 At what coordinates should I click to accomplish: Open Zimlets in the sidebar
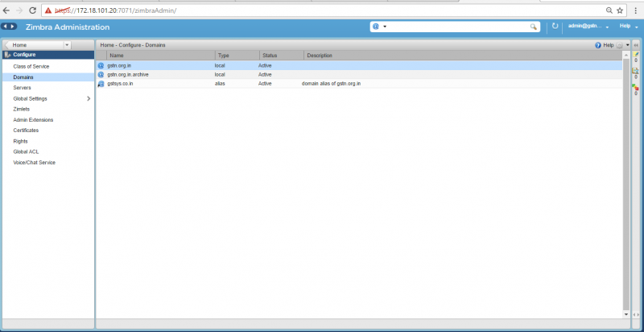(x=22, y=110)
